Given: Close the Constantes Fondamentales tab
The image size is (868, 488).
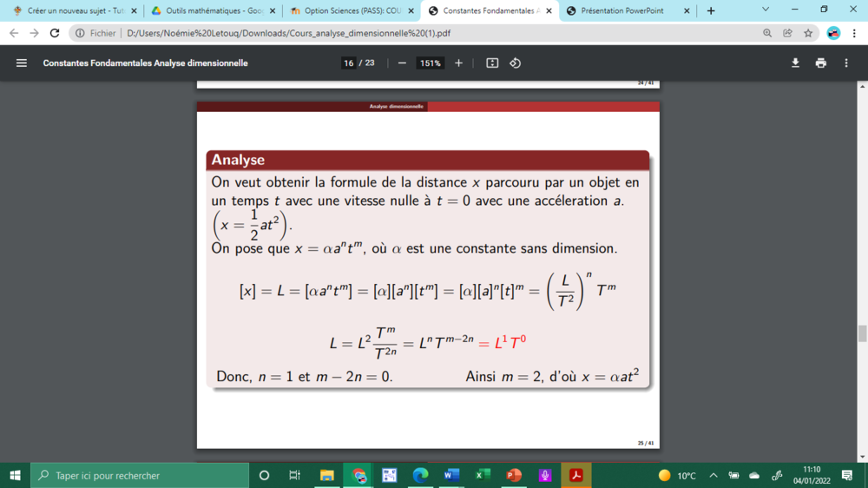Looking at the screenshot, I should 549,10.
